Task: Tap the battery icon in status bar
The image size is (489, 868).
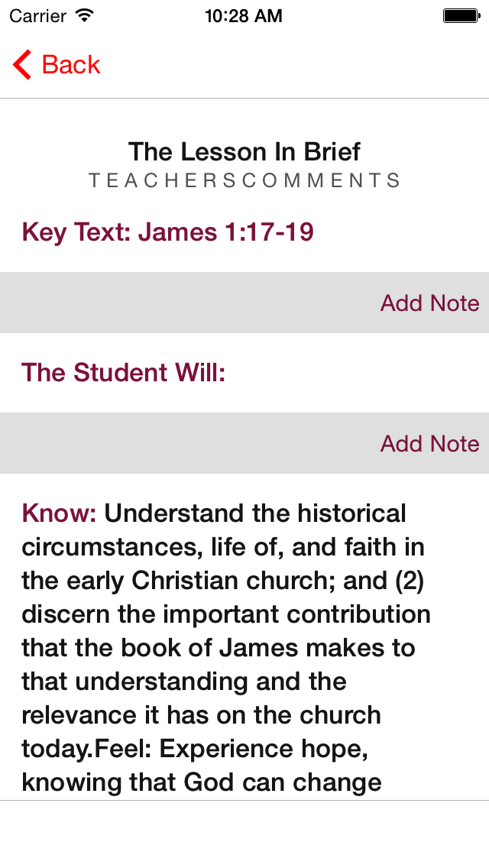Action: coord(460,15)
